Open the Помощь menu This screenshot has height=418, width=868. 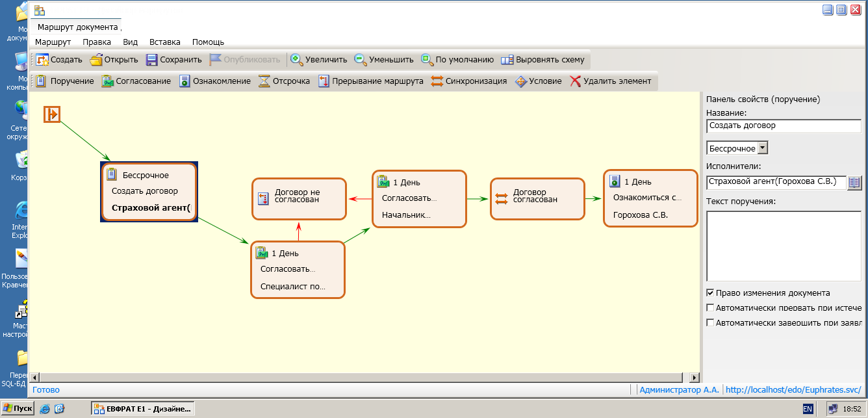(208, 42)
